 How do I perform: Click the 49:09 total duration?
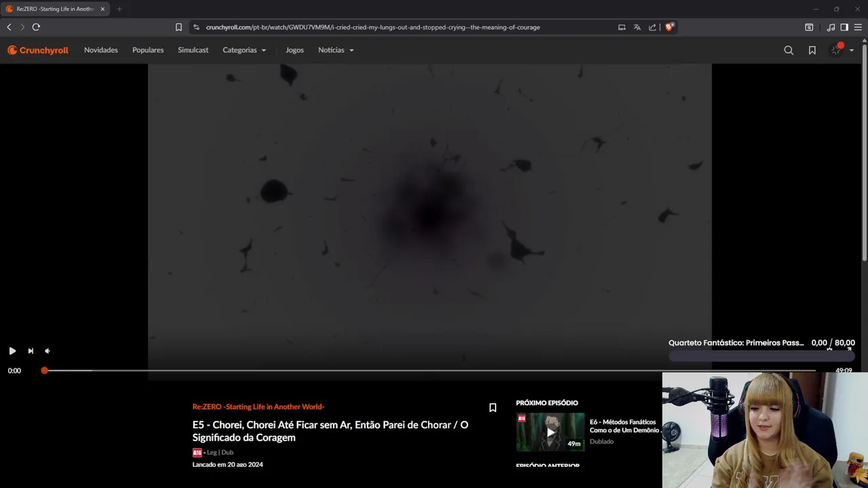pos(844,371)
